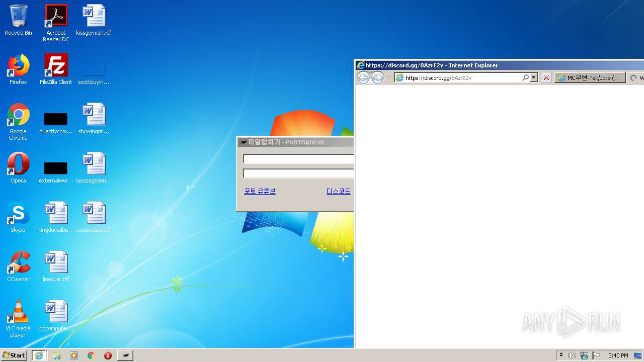Launch Google Chrome desktop shortcut
644x362 pixels.
point(18,122)
